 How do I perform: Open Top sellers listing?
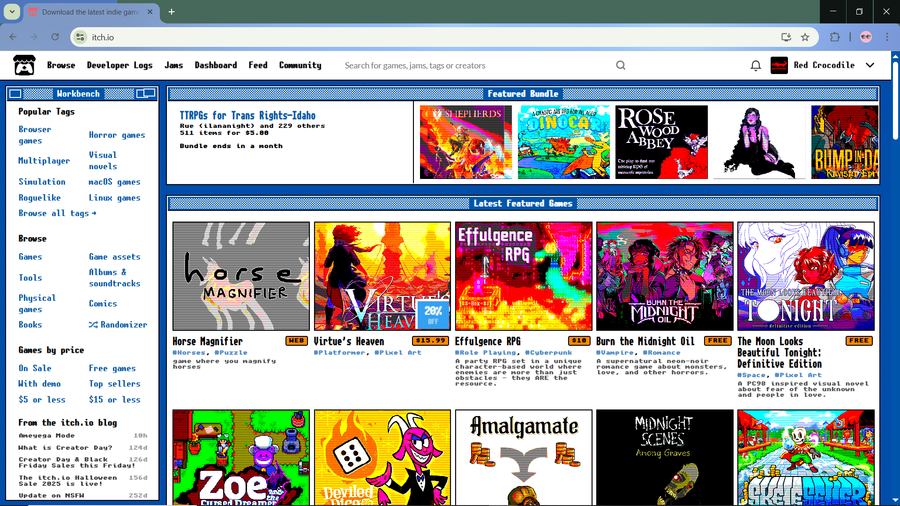coord(114,383)
